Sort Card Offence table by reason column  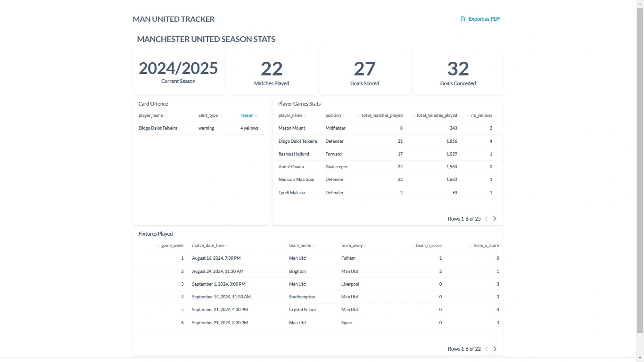(x=249, y=115)
